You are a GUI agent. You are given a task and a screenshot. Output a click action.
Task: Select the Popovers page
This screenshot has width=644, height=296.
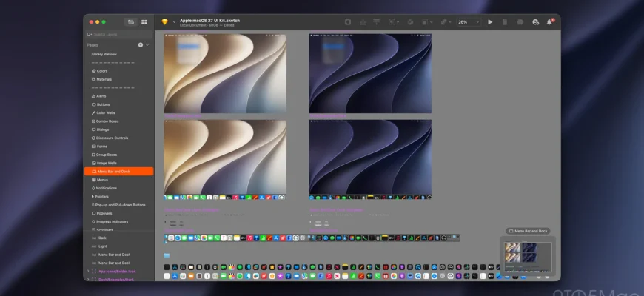click(118, 213)
